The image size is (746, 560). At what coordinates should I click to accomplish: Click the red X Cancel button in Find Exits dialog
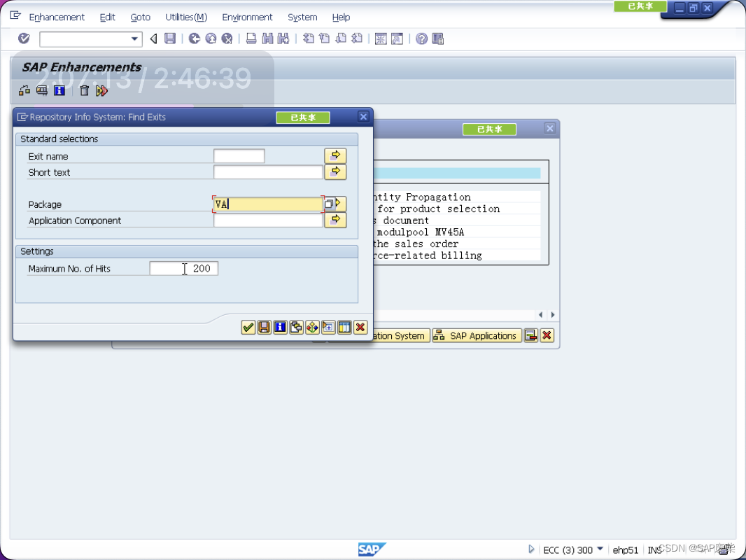(x=360, y=328)
